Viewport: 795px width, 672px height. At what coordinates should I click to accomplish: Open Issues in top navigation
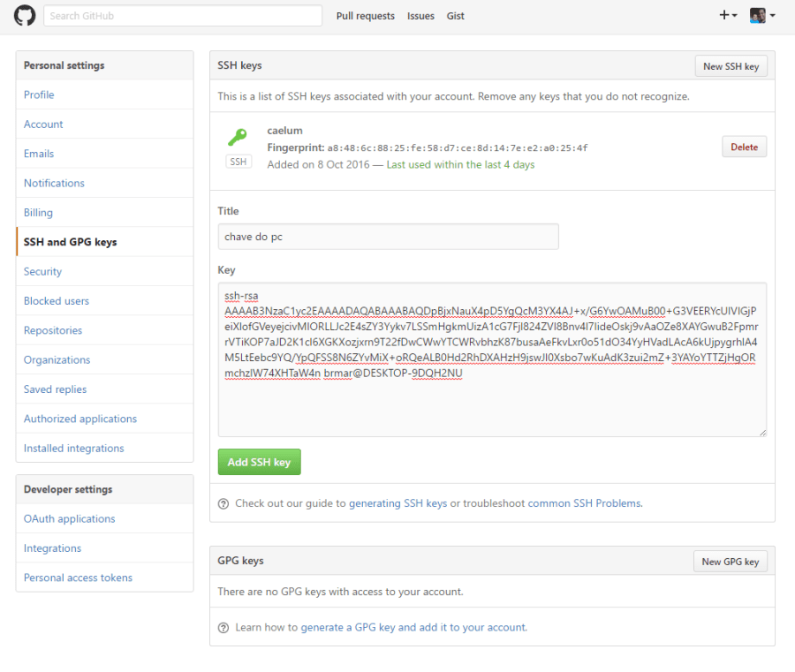click(x=420, y=16)
